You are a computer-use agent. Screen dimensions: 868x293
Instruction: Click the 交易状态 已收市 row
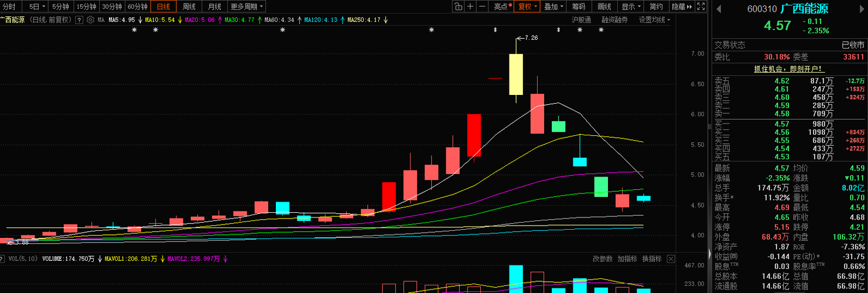point(789,45)
